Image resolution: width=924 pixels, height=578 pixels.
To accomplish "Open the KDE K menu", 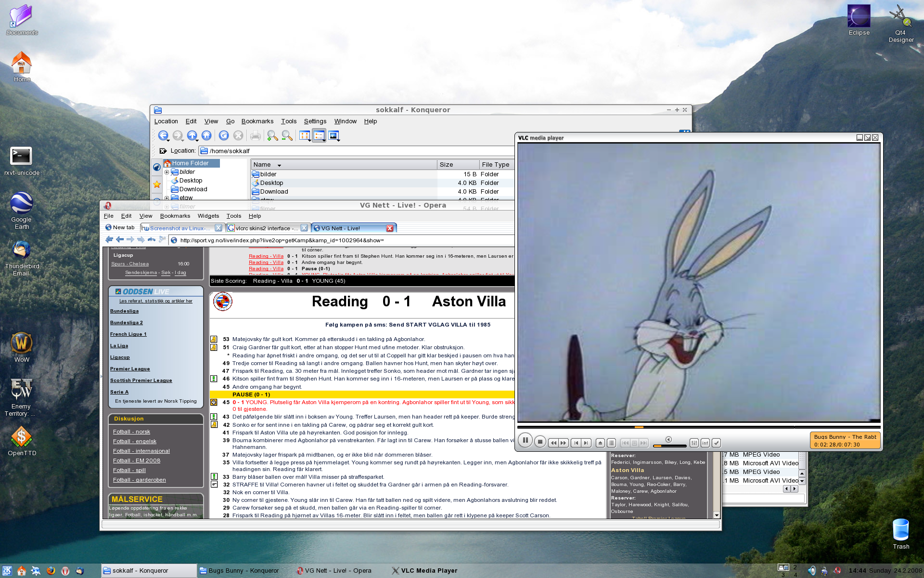I will [x=7, y=571].
